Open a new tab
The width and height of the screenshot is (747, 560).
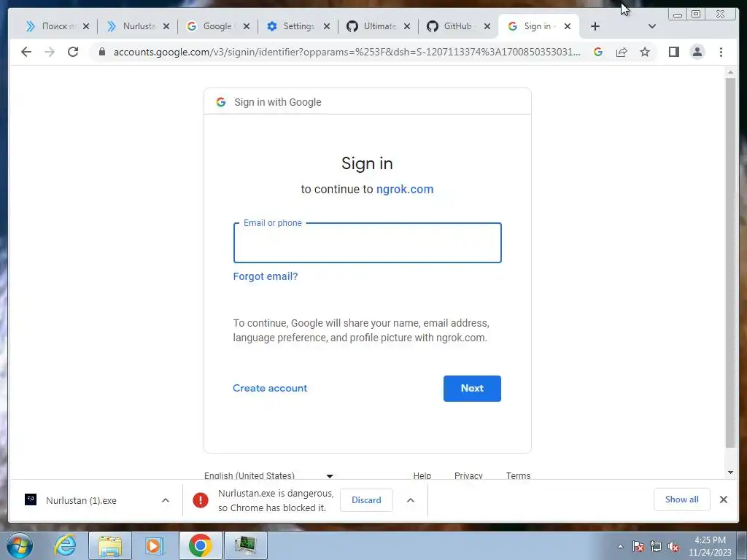pyautogui.click(x=595, y=27)
